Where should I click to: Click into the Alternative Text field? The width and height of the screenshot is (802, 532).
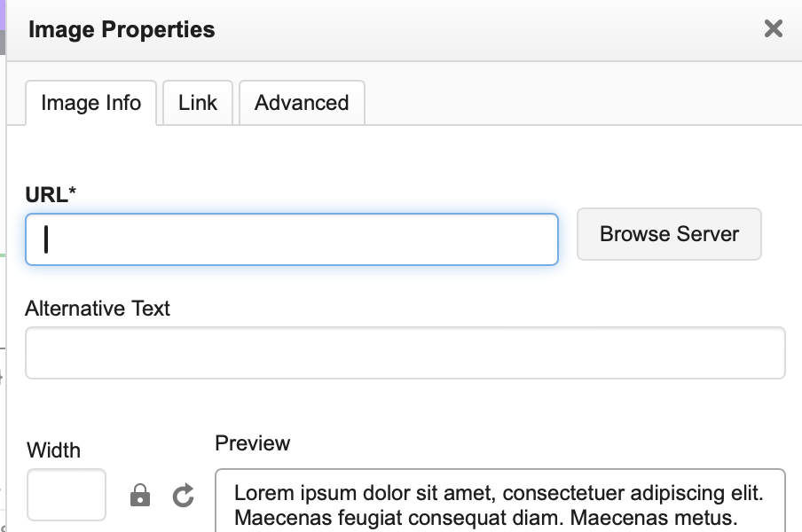[405, 353]
